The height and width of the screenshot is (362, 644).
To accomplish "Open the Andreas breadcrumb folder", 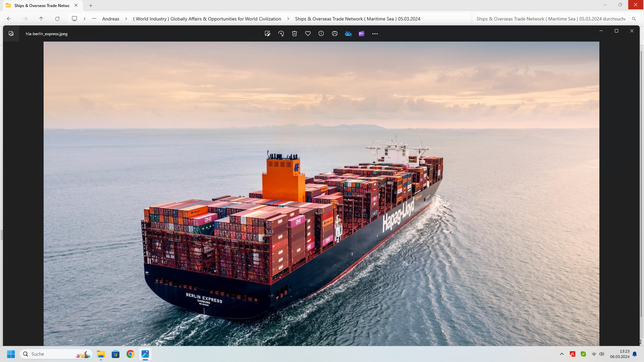I will pyautogui.click(x=111, y=19).
